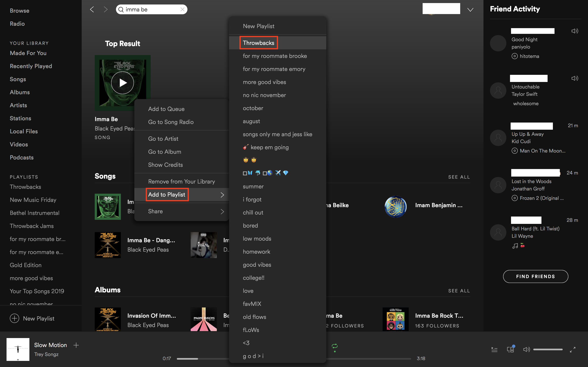The width and height of the screenshot is (588, 367).
Task: Open SEE ALL next to Songs
Action: (x=459, y=177)
